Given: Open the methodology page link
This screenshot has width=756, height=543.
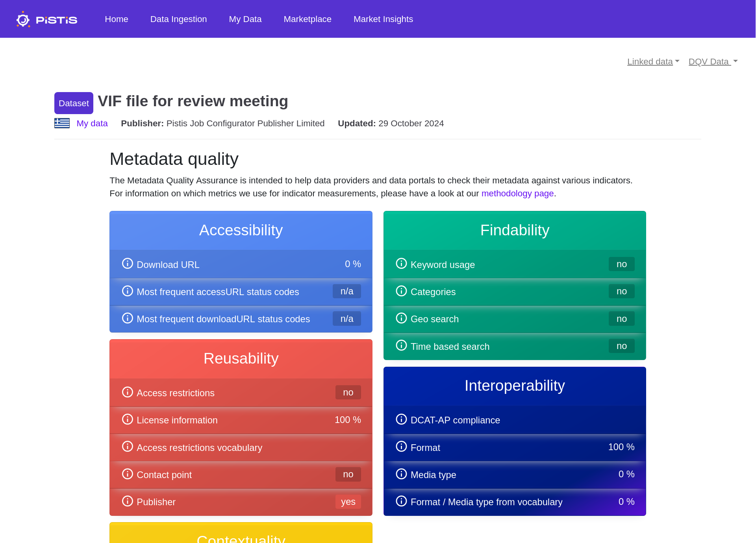Looking at the screenshot, I should (517, 194).
